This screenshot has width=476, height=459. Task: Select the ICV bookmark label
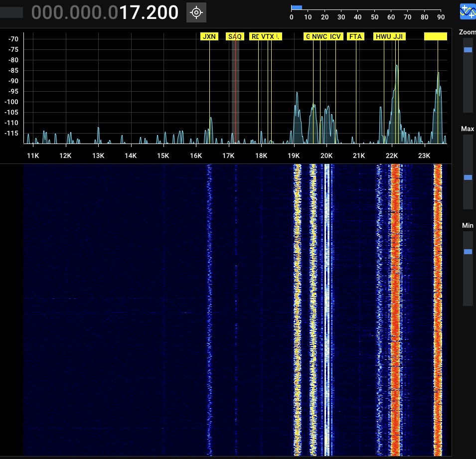coord(335,36)
